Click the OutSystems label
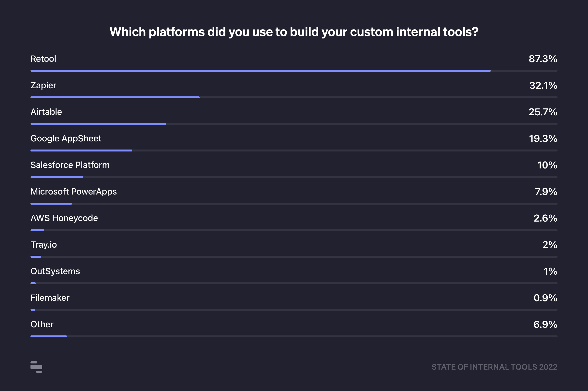This screenshot has width=588, height=391. [55, 271]
